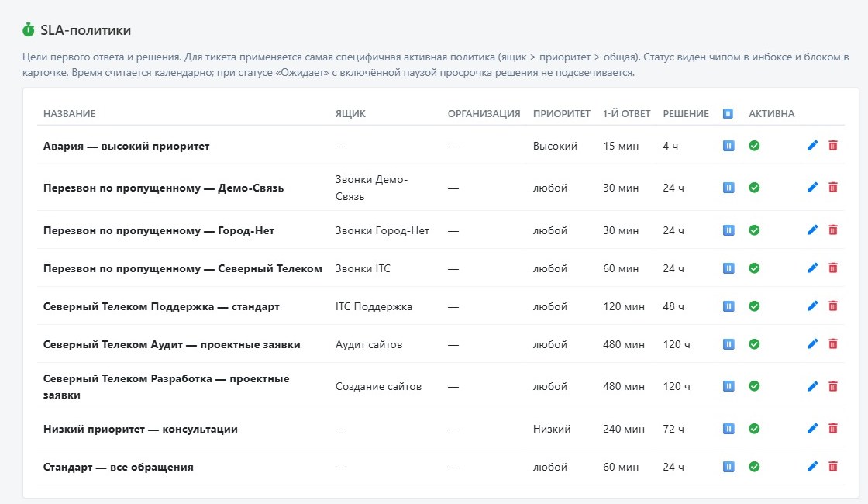
Task: Click the mailbox cell «Аудит сайтов»
Action: click(369, 344)
